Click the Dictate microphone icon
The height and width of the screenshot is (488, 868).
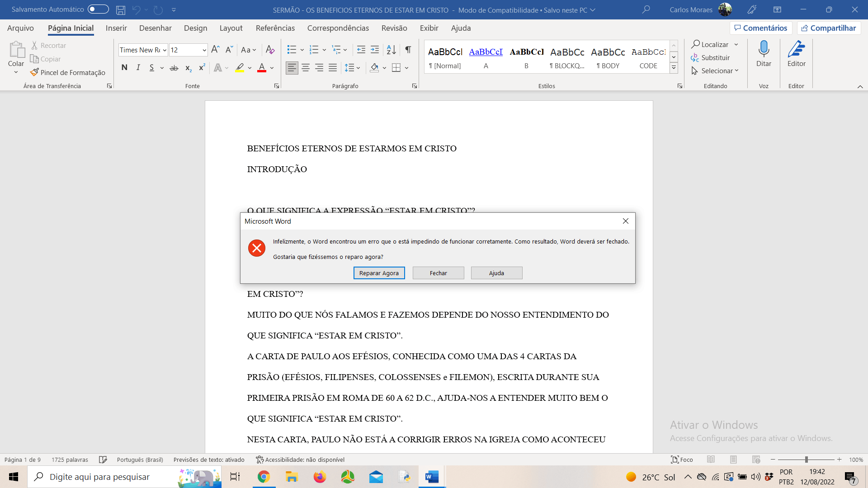tap(764, 50)
